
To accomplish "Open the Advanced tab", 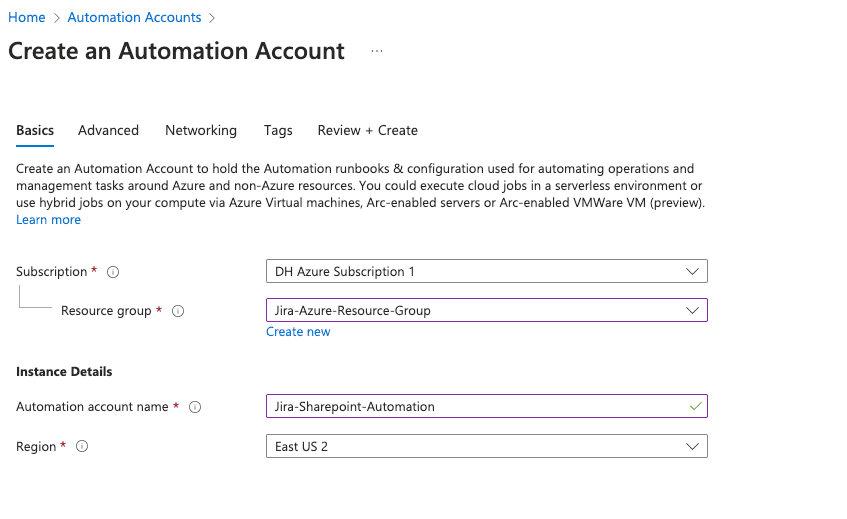I will click(109, 130).
